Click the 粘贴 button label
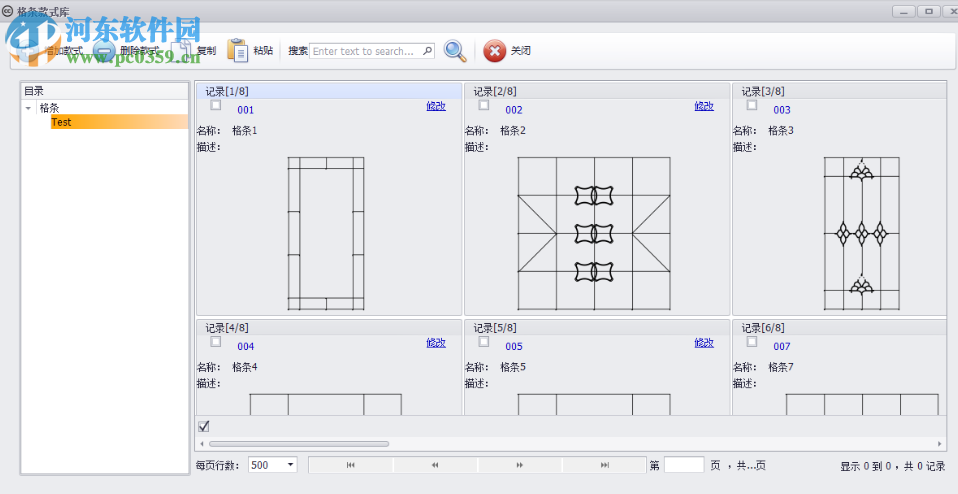The image size is (958, 494). coord(263,51)
